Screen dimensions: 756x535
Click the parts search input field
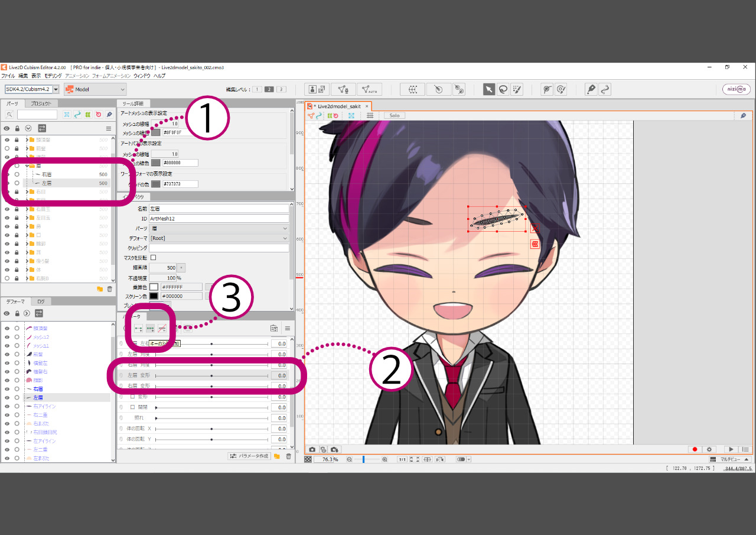(37, 115)
